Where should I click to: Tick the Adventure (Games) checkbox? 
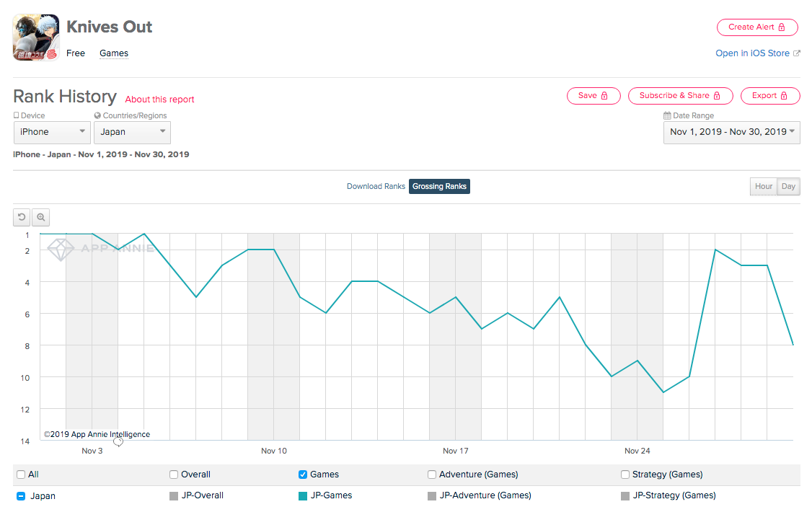(x=431, y=475)
